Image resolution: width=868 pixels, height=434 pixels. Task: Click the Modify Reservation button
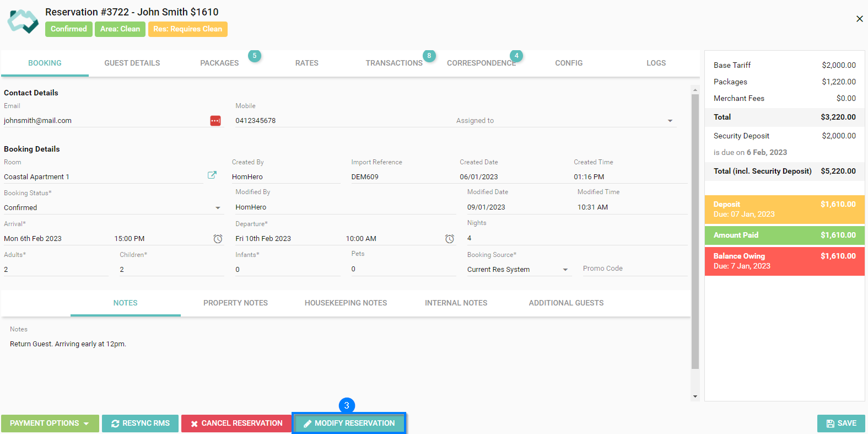349,424
